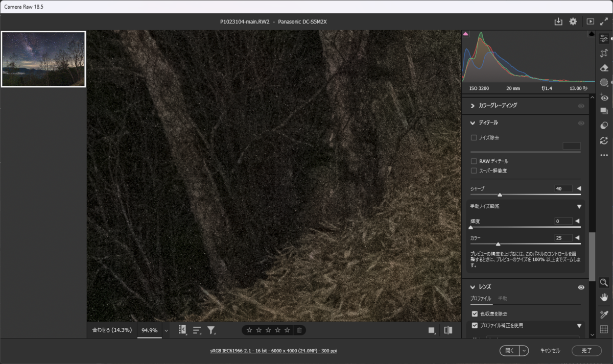Viewport: 613px width, 364px height.
Task: Open the filmstrip filter funnel icon
Action: pos(211,330)
